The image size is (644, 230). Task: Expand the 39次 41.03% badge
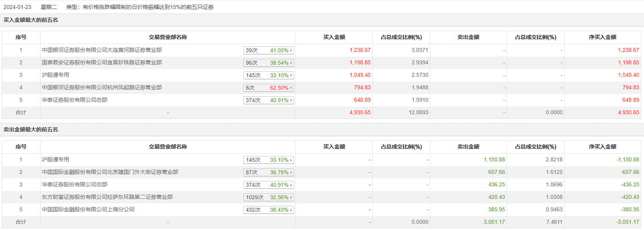tap(268, 50)
